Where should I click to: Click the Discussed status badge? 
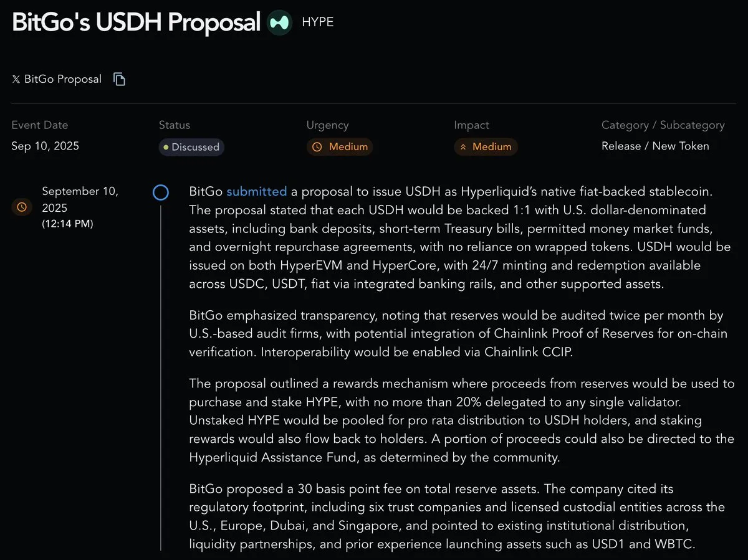(x=191, y=147)
